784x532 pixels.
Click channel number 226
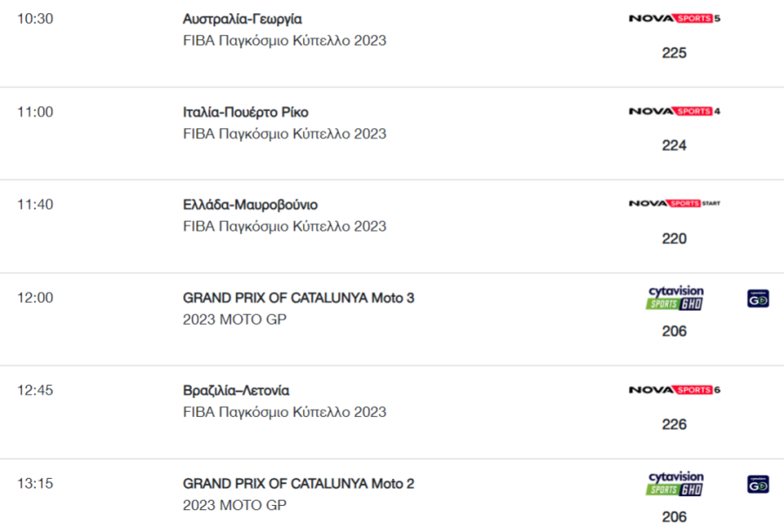coord(674,425)
